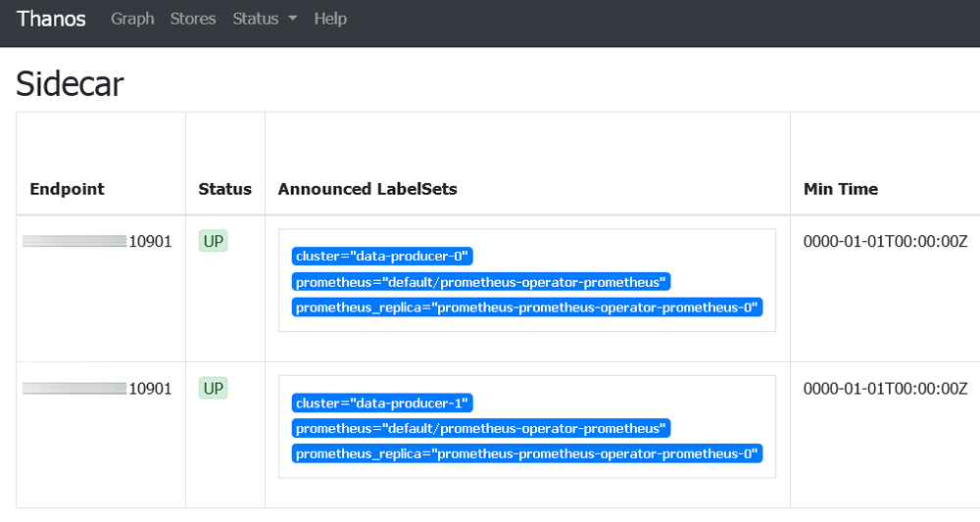Image resolution: width=980 pixels, height=522 pixels.
Task: Click second row's prometheus="default/prometheus-operator-prometheus" label
Action: pos(481,429)
